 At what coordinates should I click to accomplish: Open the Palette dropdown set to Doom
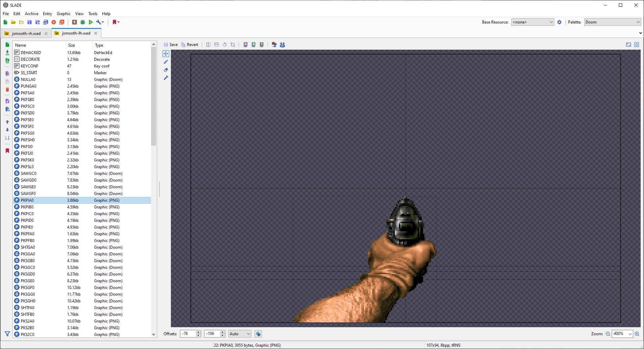pos(612,22)
